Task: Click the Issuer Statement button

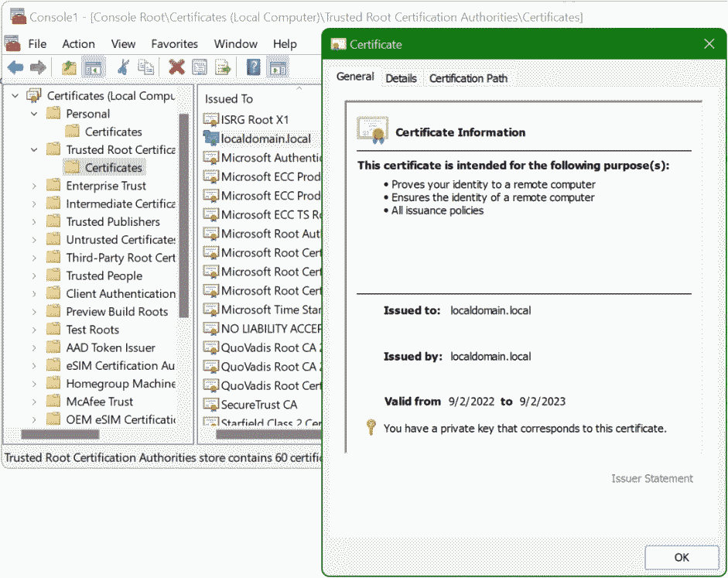Action: coord(651,478)
